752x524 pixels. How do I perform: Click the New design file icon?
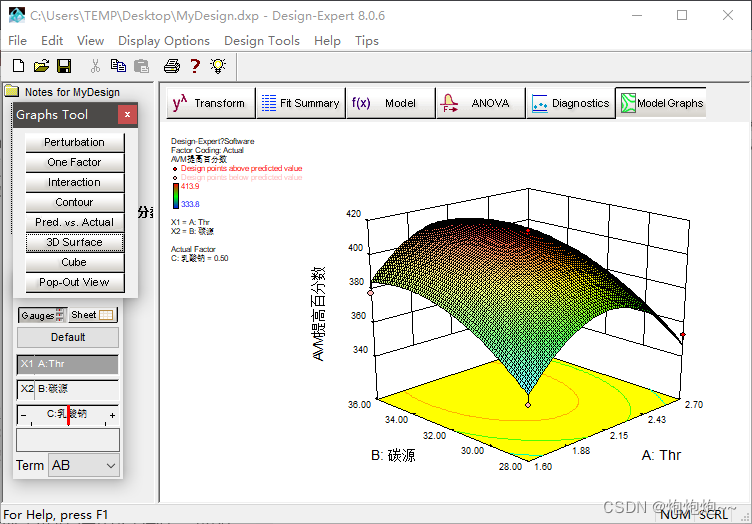(18, 66)
